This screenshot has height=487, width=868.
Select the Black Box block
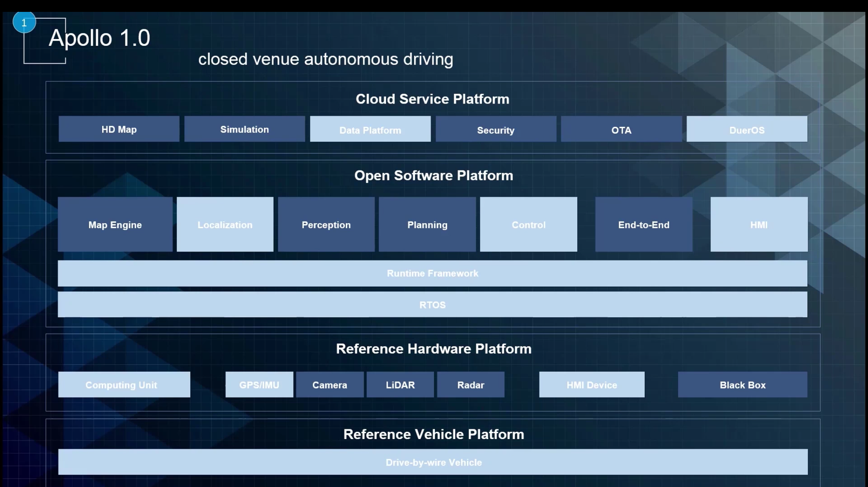(743, 385)
